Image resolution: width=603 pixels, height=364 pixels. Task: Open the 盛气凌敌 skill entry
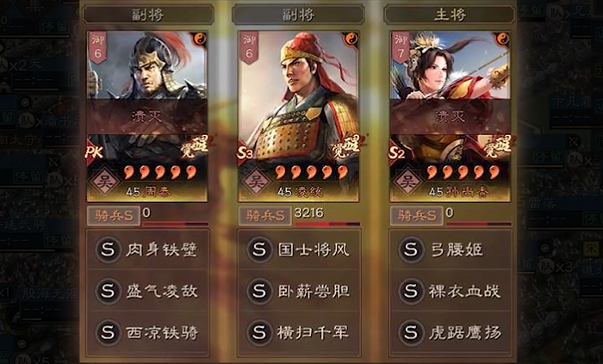click(x=147, y=291)
